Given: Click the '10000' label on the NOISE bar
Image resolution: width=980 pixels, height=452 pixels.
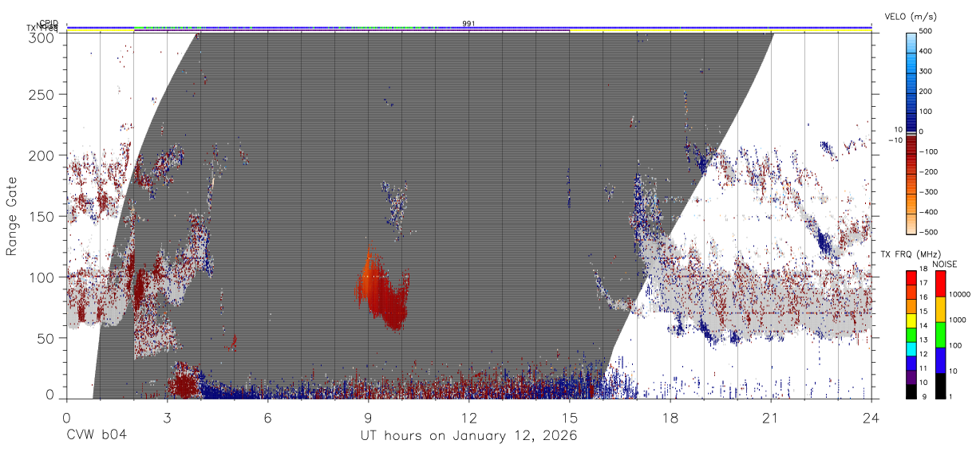Looking at the screenshot, I should click(958, 295).
